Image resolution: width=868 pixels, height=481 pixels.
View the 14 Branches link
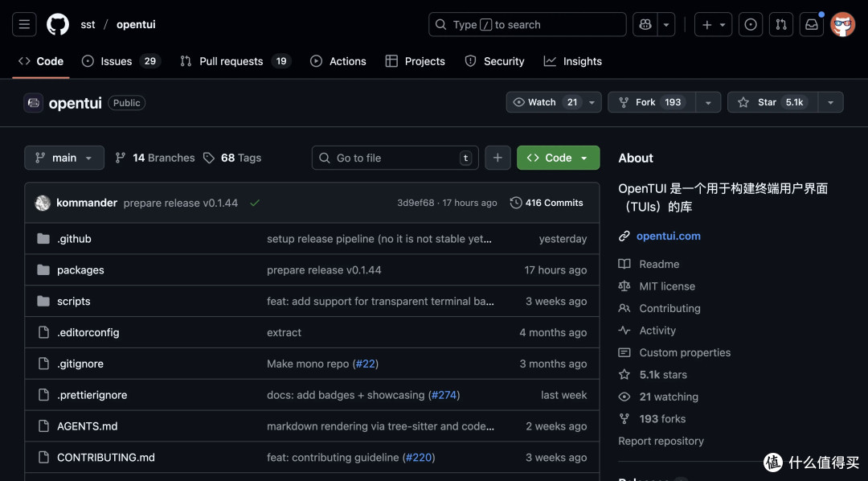point(155,158)
